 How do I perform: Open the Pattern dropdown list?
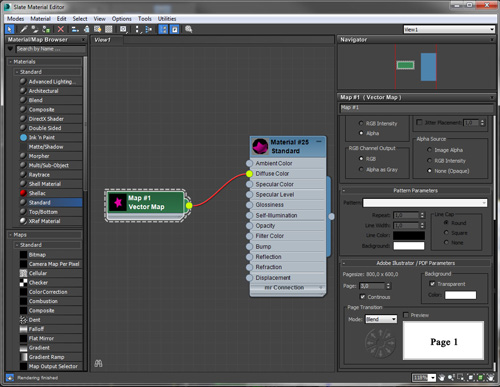[x=425, y=203]
